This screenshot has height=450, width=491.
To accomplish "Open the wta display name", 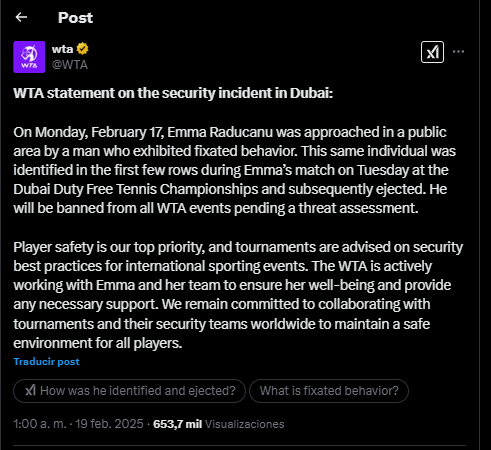I will [x=62, y=49].
